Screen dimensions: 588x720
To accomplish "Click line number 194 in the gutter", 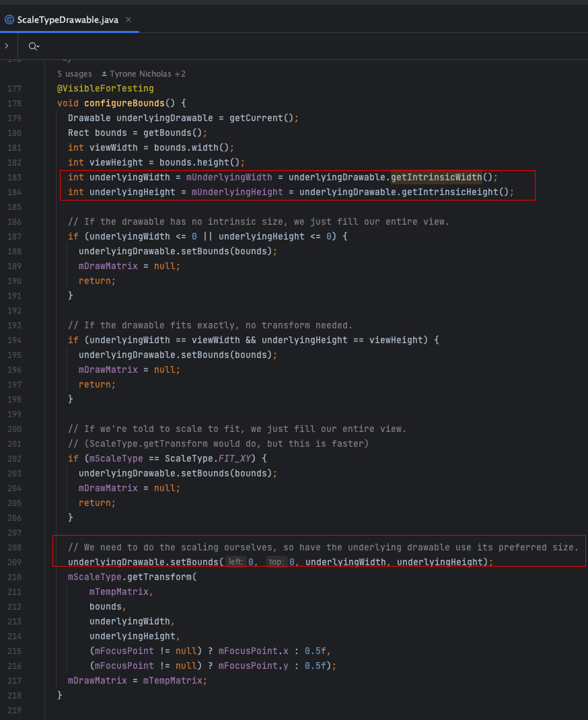I will [x=14, y=340].
